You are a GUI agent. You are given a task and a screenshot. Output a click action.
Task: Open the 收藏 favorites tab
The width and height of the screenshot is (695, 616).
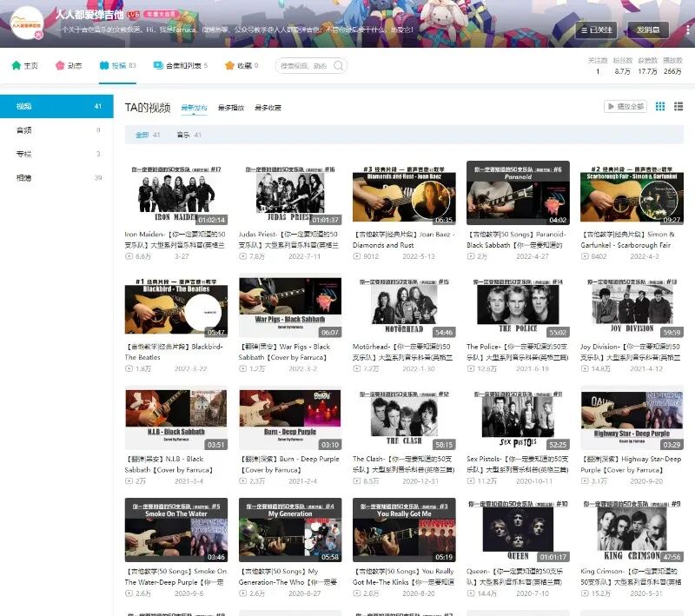coord(242,65)
